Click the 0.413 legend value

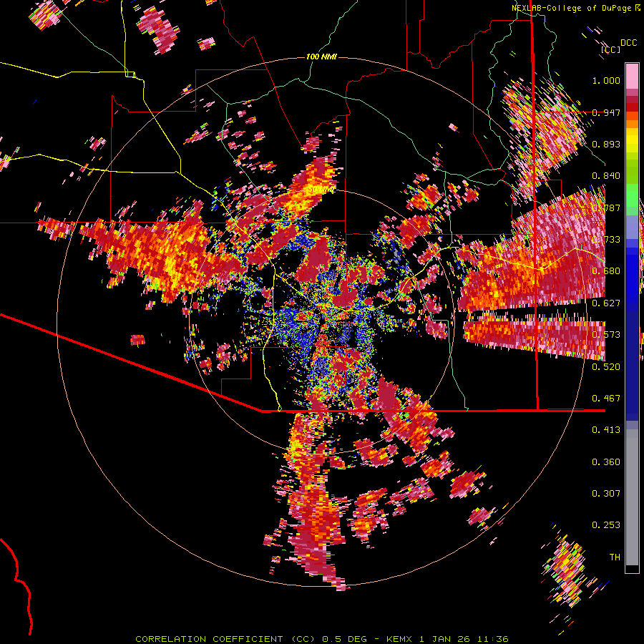tap(606, 430)
